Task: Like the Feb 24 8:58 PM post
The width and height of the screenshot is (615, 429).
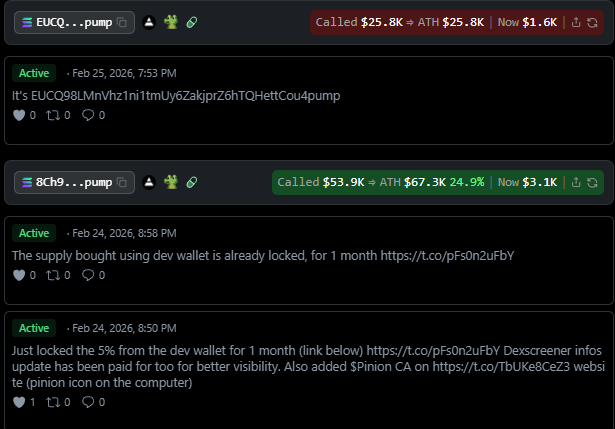Action: pyautogui.click(x=19, y=275)
